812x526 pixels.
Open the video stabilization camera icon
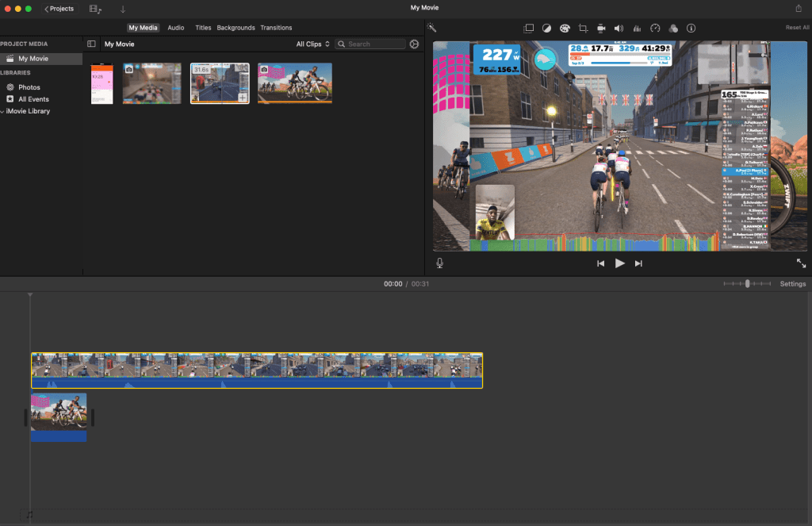[601, 28]
